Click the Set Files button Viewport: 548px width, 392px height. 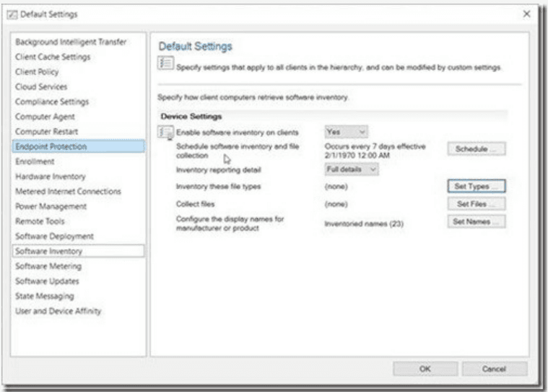476,204
